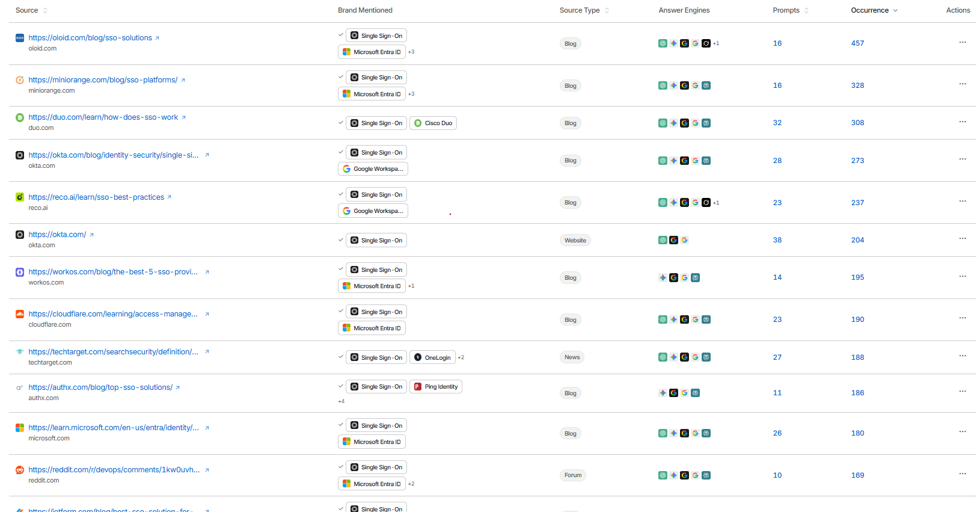Click black Grok icon in reco.ai row
This screenshot has height=512, width=980.
coord(706,203)
